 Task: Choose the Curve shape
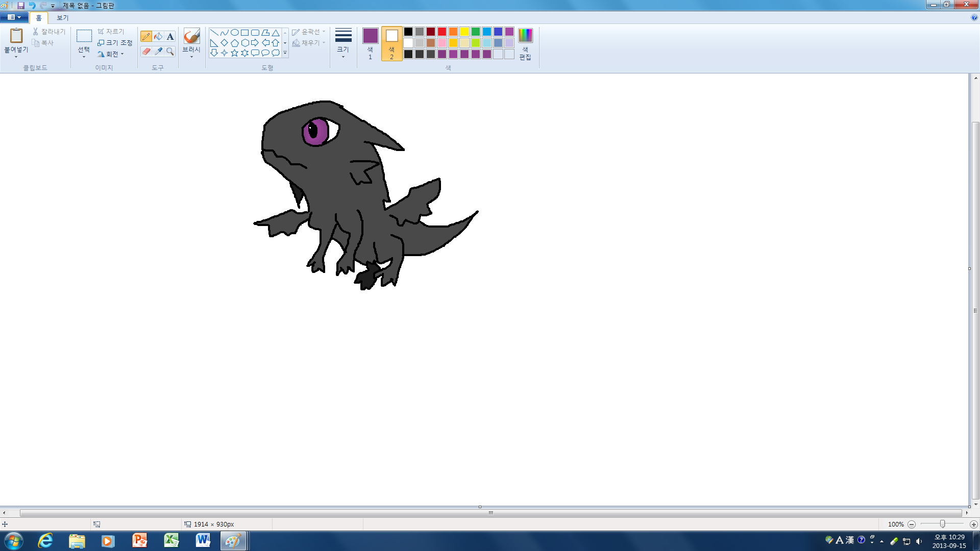coord(225,33)
